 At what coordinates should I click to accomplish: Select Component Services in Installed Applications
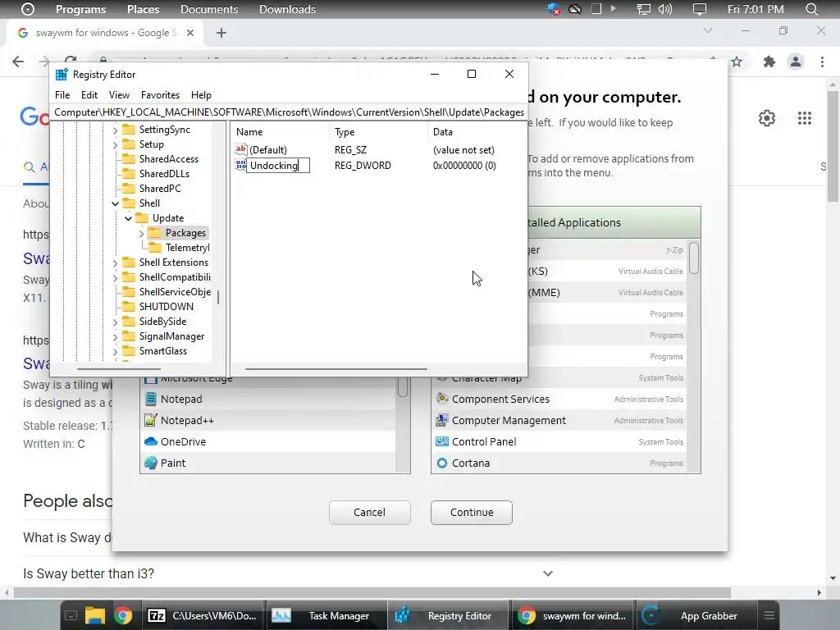[559, 399]
